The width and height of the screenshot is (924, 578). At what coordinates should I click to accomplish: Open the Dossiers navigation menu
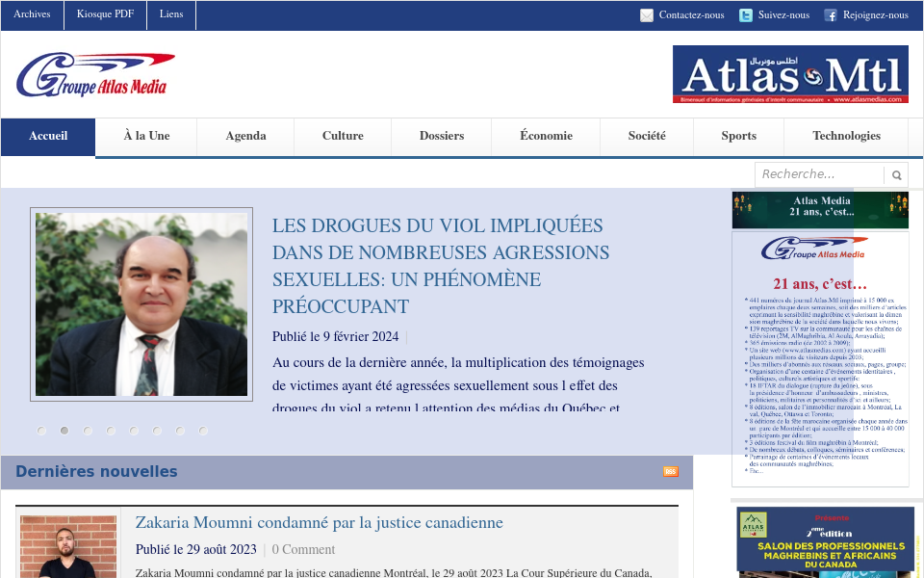[x=441, y=136]
